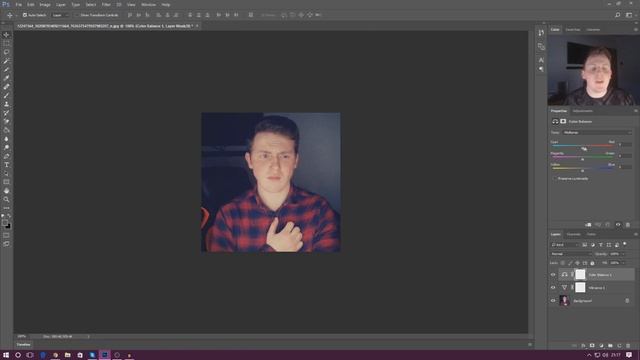
Task: Toggle Auto-Select checkbox
Action: tap(25, 15)
